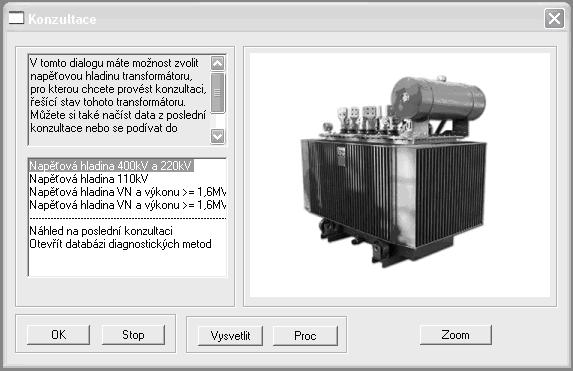Select Náhled na poslední konzultaci

tap(101, 231)
